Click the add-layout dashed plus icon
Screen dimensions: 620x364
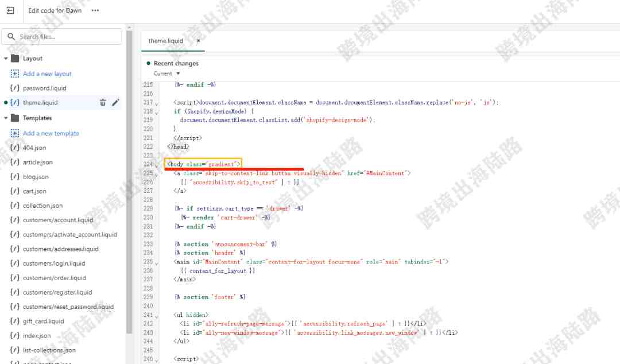14,73
